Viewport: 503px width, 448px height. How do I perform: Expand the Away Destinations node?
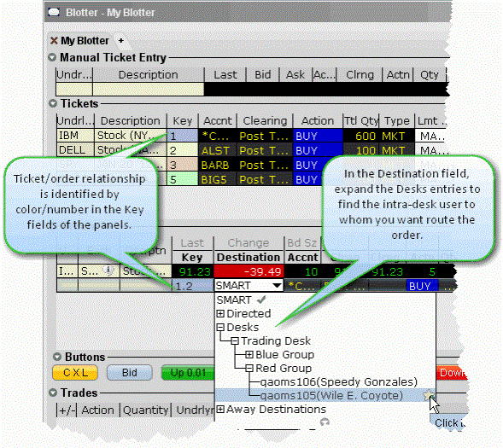coord(220,410)
